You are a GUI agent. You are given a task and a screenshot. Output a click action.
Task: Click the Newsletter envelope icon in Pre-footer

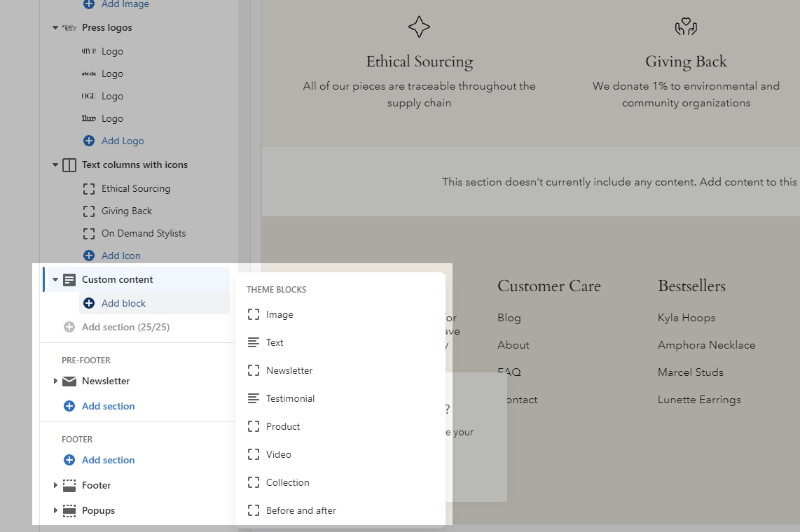pos(69,381)
